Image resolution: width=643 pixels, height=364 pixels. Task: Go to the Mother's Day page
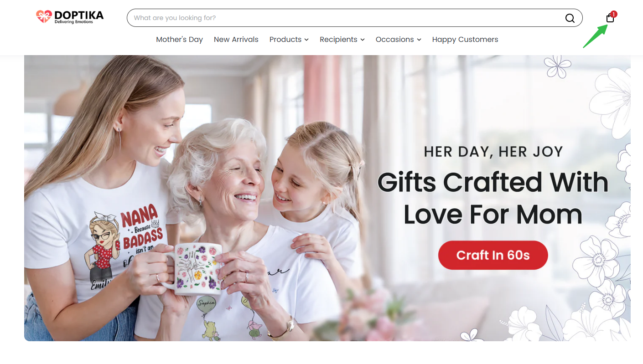pos(179,40)
